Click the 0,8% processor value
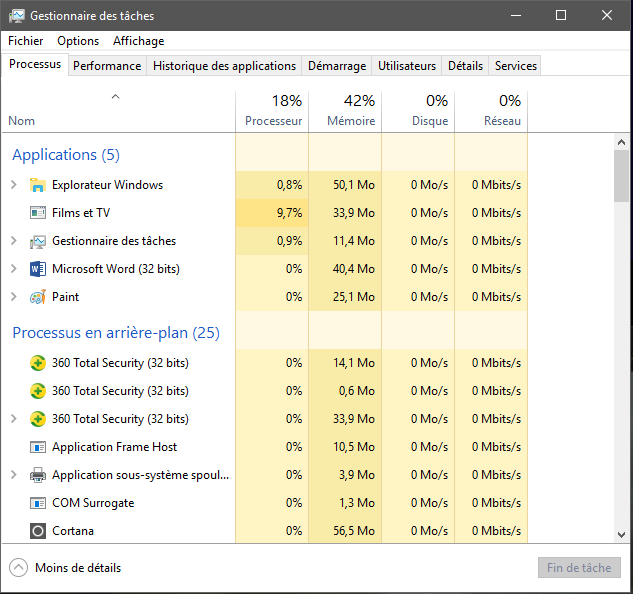Viewport: 633px width, 594px height. 289,185
